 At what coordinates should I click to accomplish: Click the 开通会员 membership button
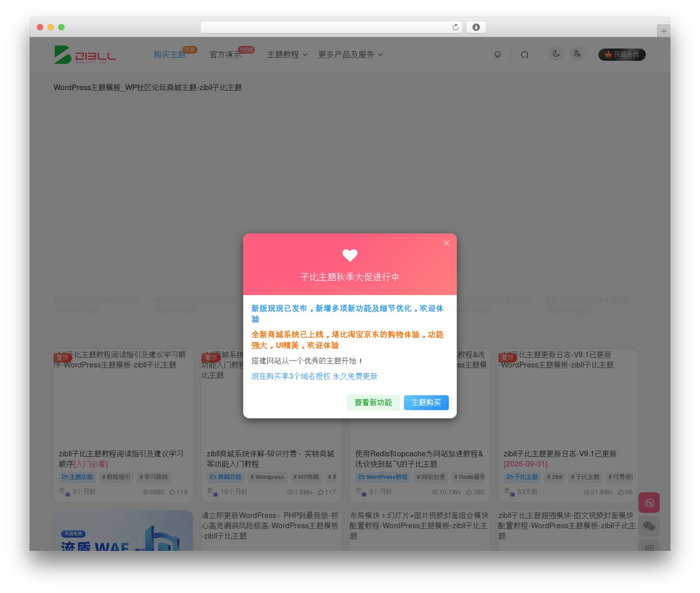pos(622,55)
